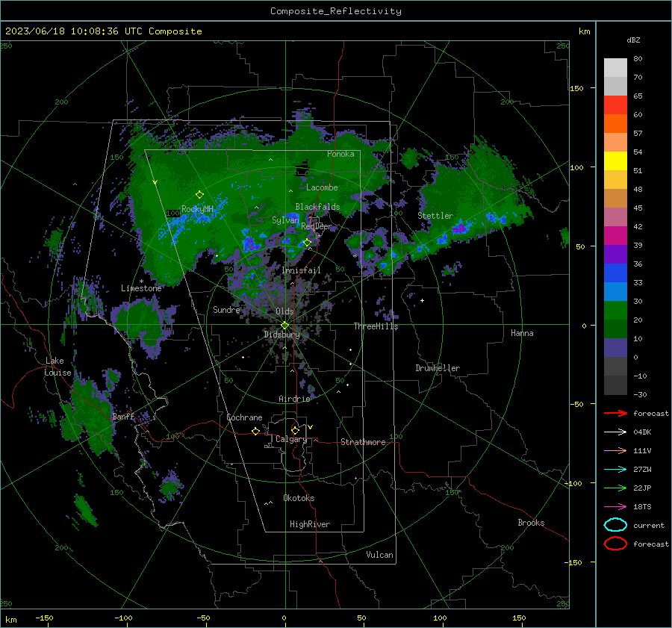Click the Cochrane label

pyautogui.click(x=244, y=417)
